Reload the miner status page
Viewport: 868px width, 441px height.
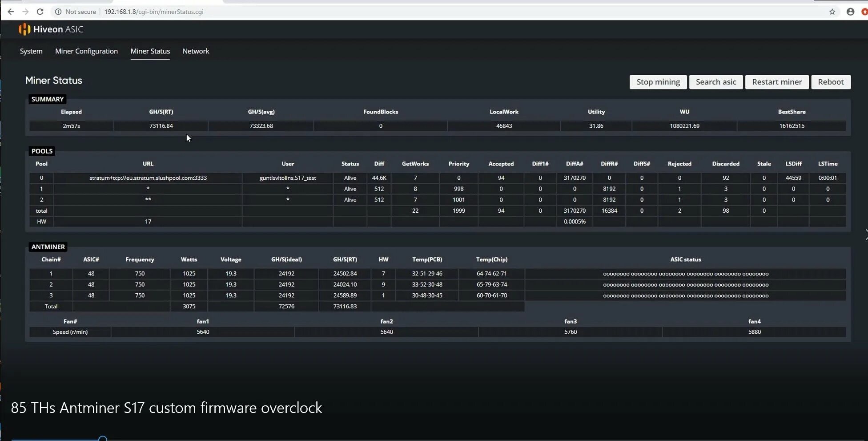[40, 12]
